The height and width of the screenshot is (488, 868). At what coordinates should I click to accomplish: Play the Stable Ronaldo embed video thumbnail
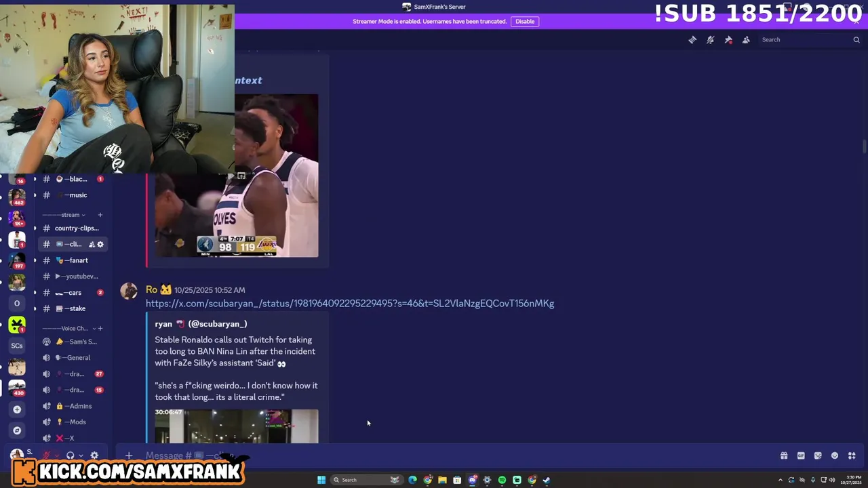(x=237, y=426)
